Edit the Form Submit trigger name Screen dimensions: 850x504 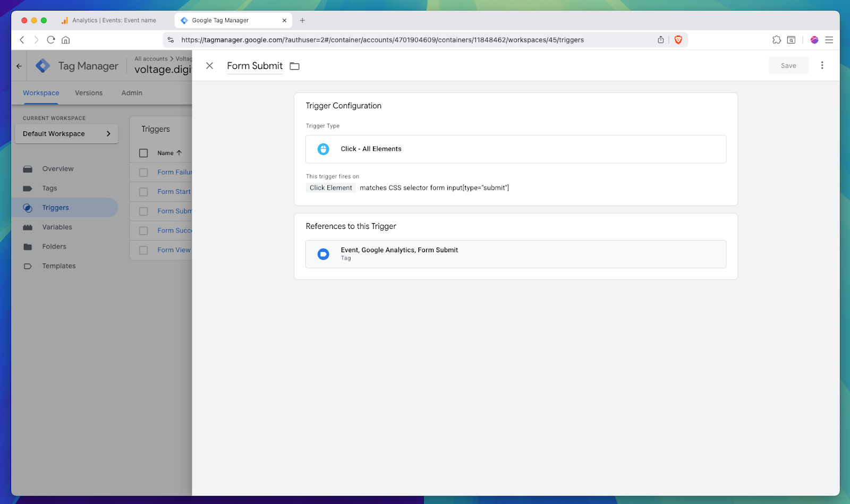click(x=255, y=66)
